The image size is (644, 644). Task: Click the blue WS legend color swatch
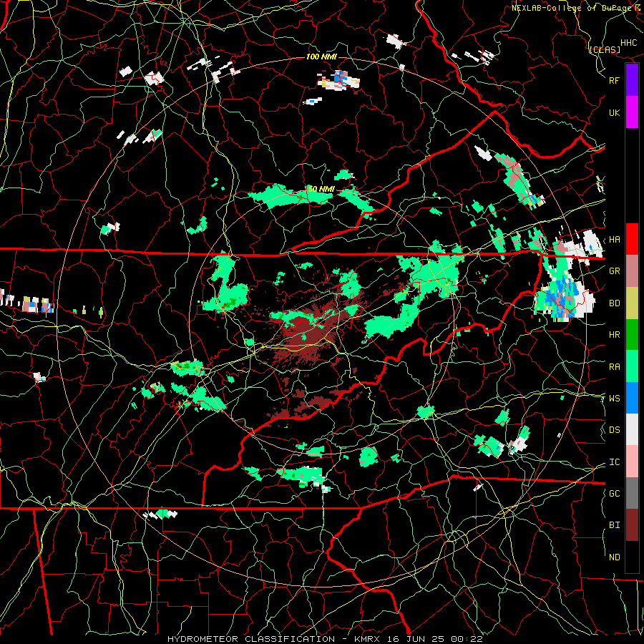coord(632,398)
